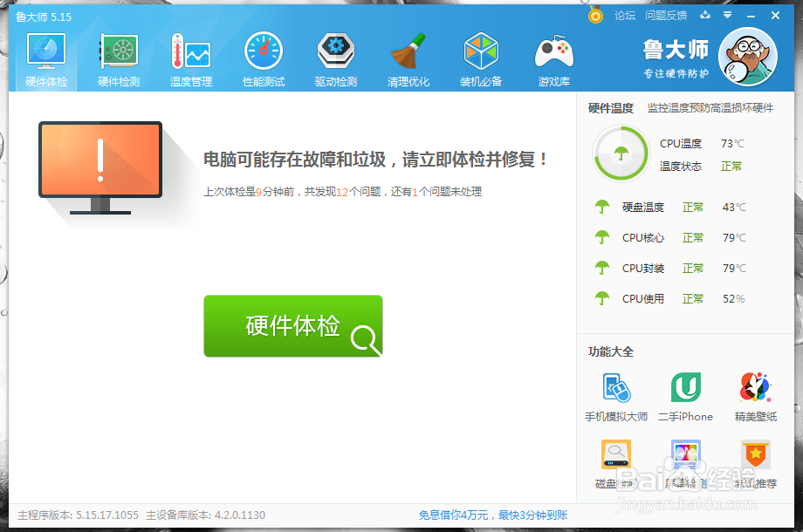Select the CPU使用 row umbrella icon
Image resolution: width=803 pixels, height=532 pixels.
coord(602,298)
